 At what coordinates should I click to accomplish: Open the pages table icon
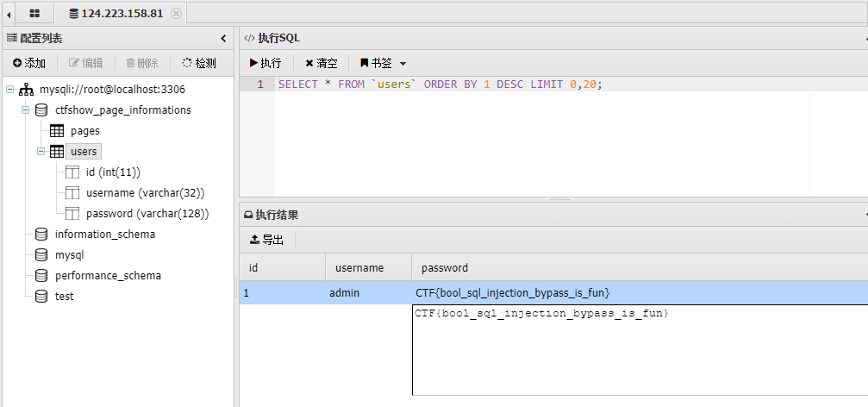[57, 131]
